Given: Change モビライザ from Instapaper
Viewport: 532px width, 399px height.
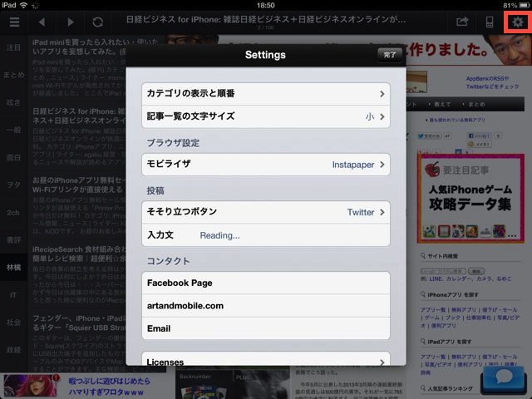Looking at the screenshot, I should (266, 165).
